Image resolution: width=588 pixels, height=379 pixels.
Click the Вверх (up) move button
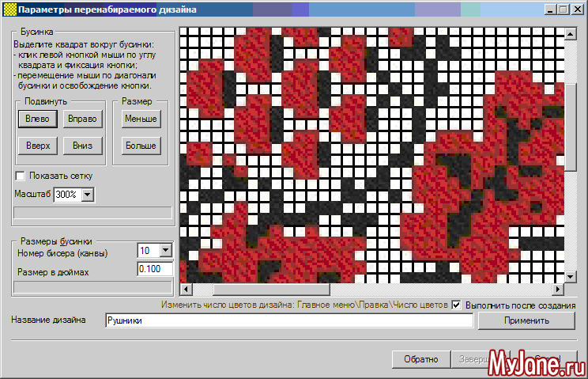[37, 146]
